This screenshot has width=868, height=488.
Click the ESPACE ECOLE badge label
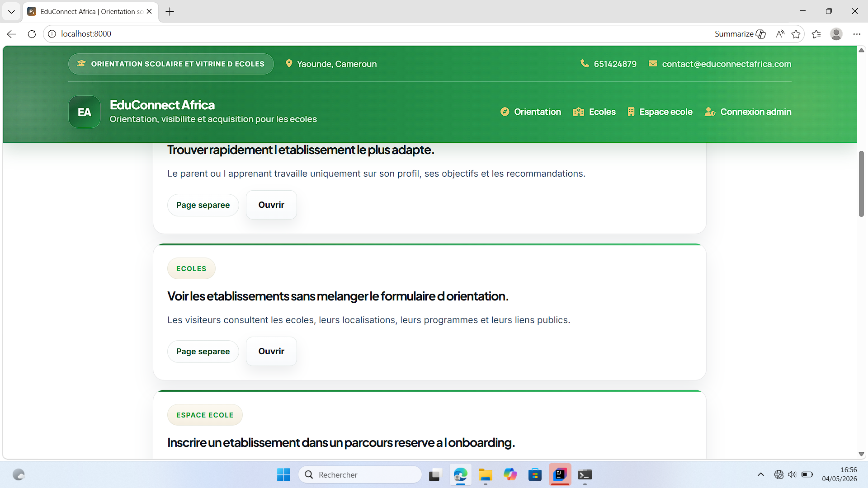click(205, 415)
